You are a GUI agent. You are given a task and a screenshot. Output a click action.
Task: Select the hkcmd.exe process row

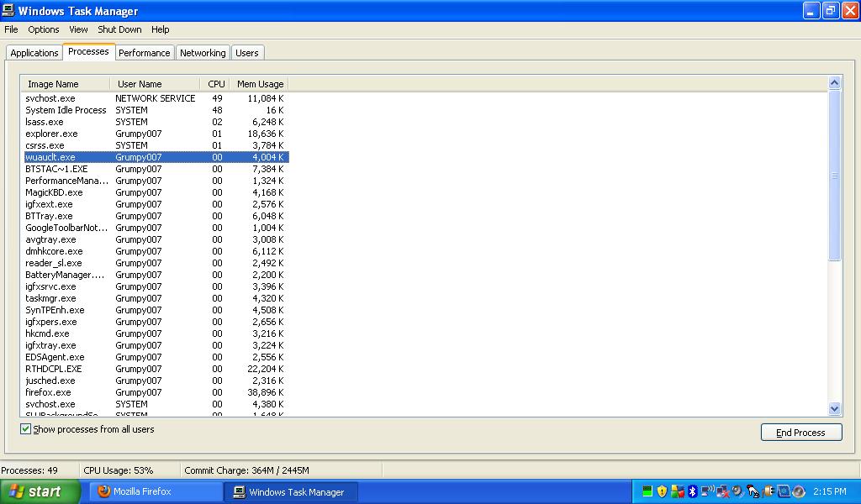tap(155, 333)
